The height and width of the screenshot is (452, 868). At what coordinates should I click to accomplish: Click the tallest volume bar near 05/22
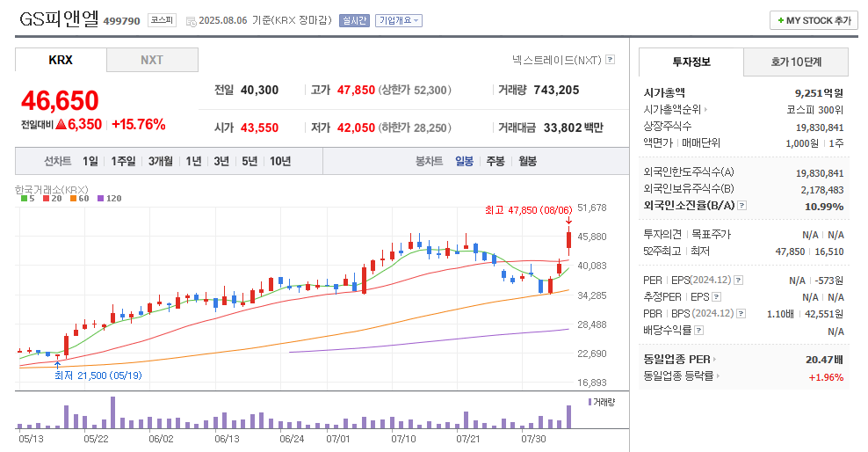(x=113, y=412)
